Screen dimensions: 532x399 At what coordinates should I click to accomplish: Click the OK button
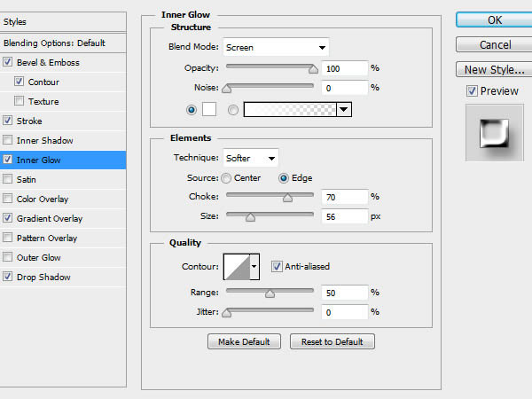coord(495,20)
